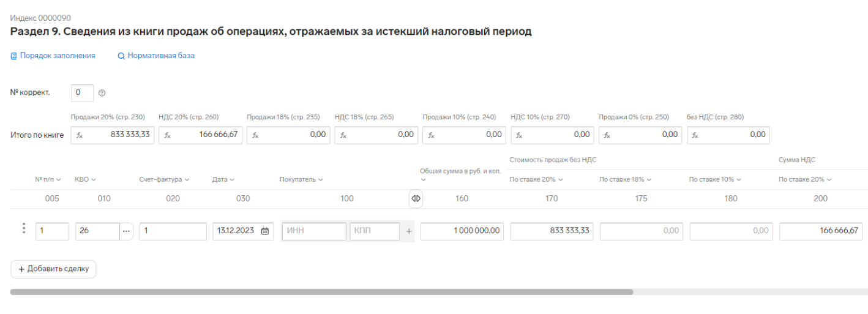The width and height of the screenshot is (868, 314).
Task: Open calendar picker in date field
Action: pyautogui.click(x=265, y=231)
